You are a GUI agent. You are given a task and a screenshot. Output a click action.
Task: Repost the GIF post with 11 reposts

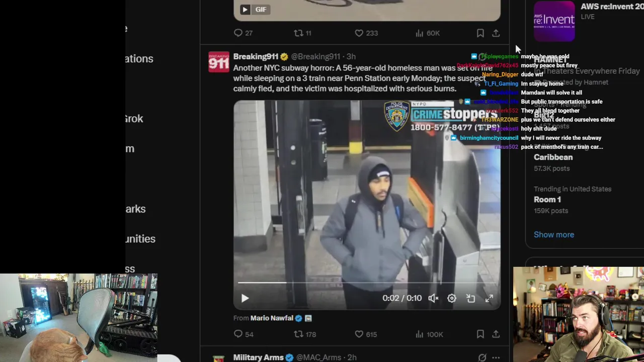(x=302, y=33)
